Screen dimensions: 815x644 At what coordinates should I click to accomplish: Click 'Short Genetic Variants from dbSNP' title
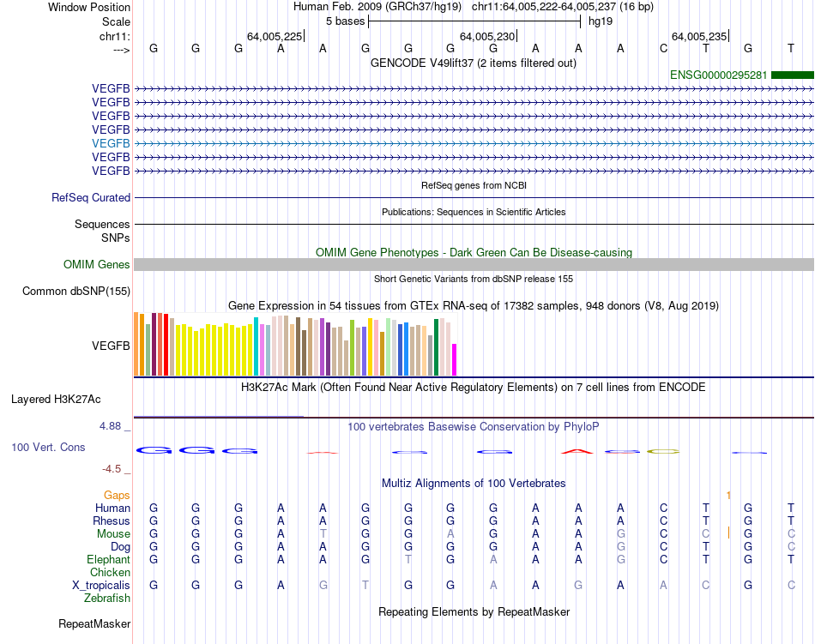point(474,279)
